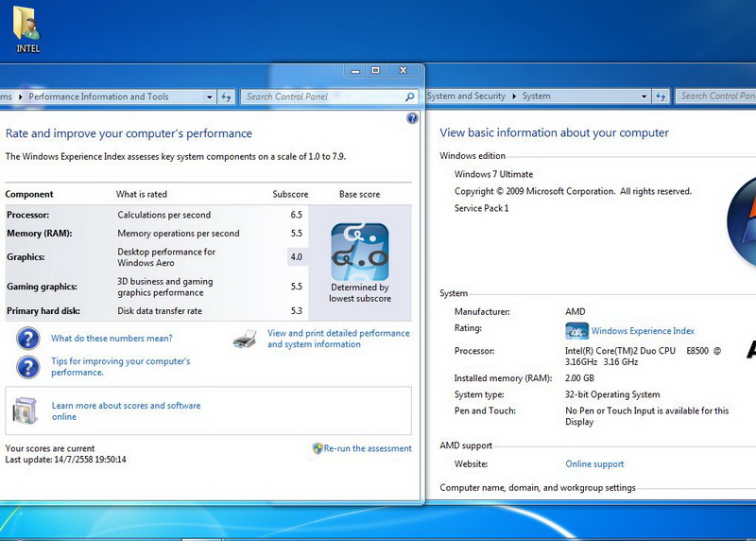Click manufacturer value 'AMD'
756x541 pixels.
[576, 312]
